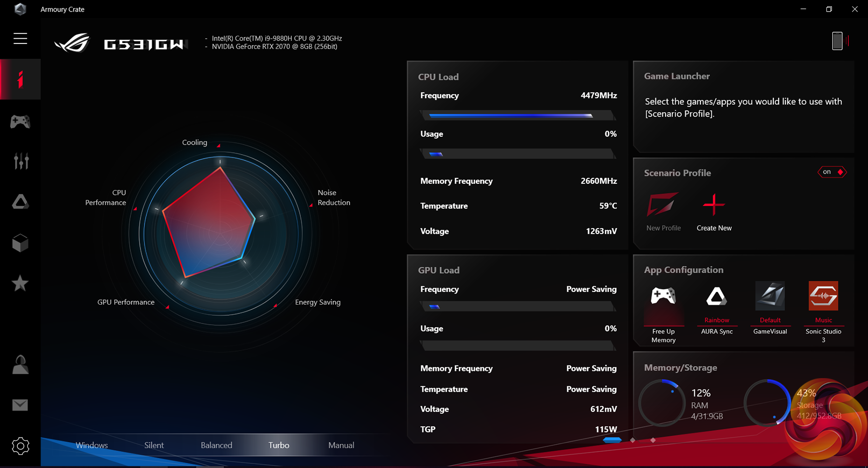Switch to Balanced operating mode
The image size is (868, 468).
point(216,445)
